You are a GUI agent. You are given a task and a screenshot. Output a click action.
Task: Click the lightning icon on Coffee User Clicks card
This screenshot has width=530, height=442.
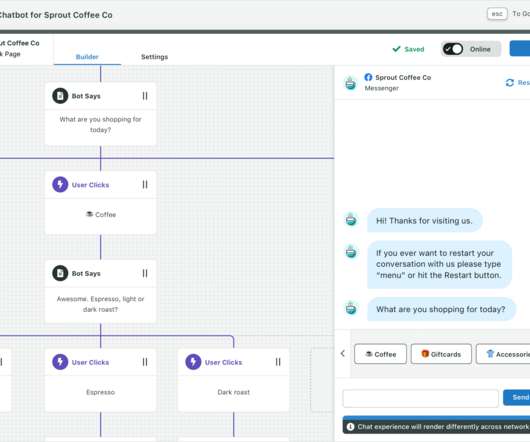click(x=60, y=185)
